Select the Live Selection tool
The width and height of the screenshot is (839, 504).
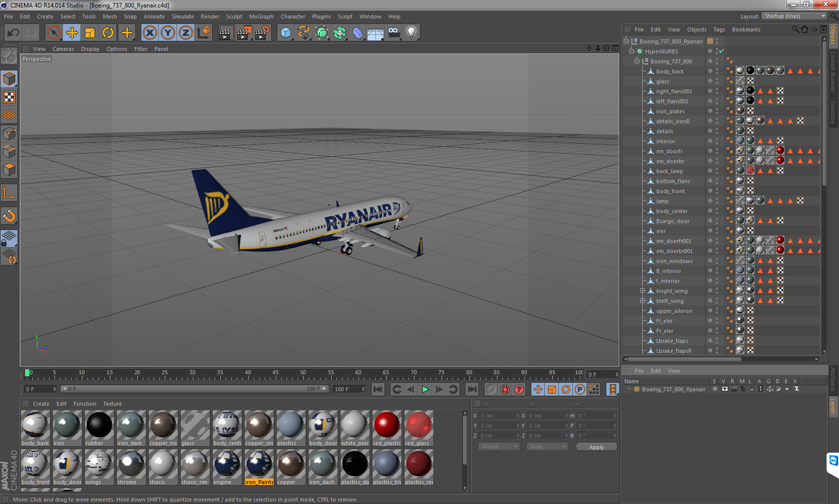click(x=53, y=33)
